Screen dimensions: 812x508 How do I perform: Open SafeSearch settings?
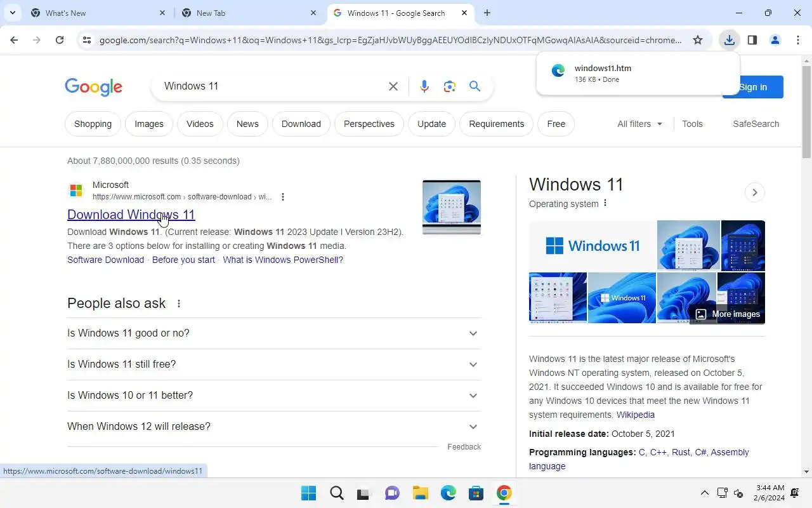tap(756, 124)
